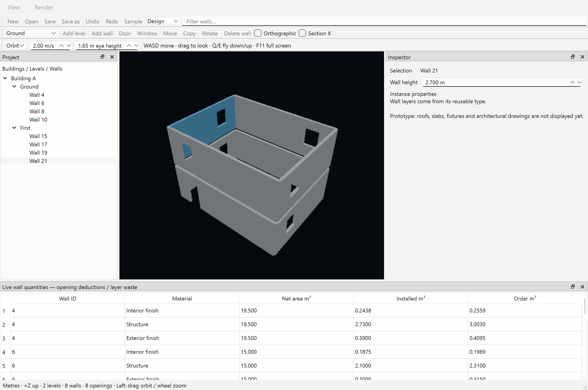This screenshot has height=390, width=588.
Task: Click Add wall
Action: [x=102, y=33]
